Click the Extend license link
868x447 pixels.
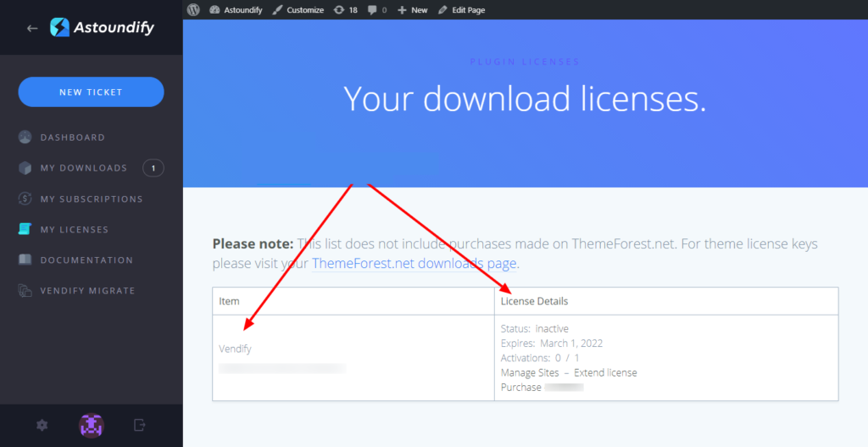(x=605, y=372)
